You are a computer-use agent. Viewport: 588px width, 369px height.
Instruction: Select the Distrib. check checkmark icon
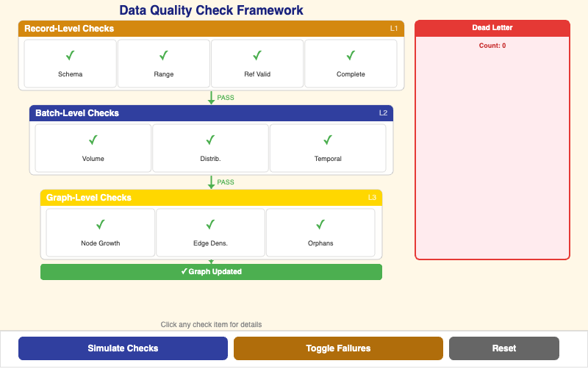coord(210,140)
